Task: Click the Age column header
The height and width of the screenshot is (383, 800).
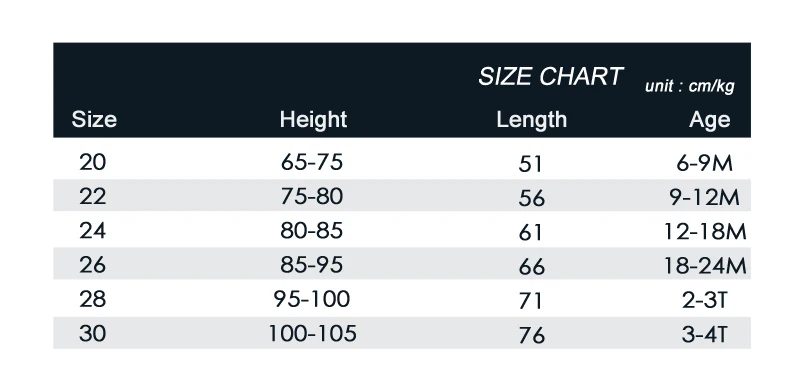Action: (x=710, y=120)
